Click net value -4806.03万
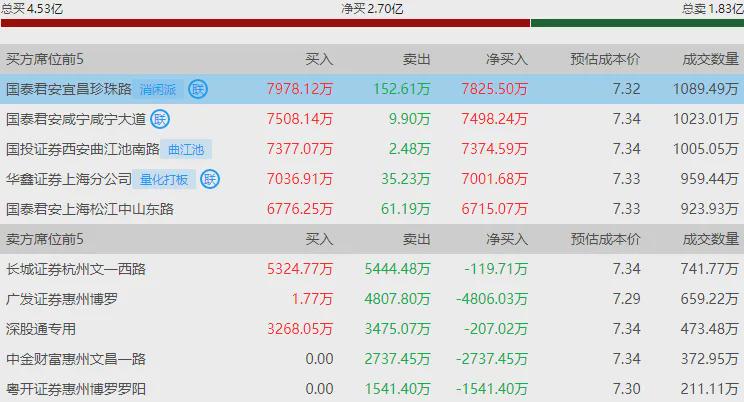 [492, 299]
